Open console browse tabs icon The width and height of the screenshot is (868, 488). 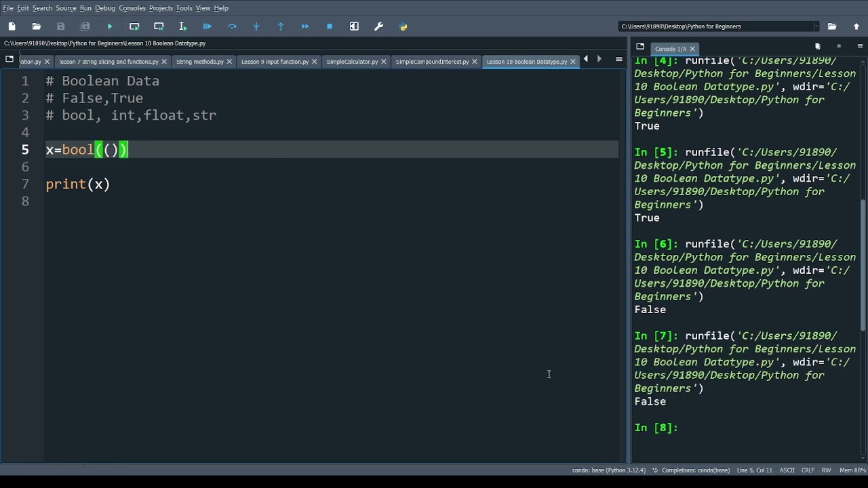pos(640,46)
